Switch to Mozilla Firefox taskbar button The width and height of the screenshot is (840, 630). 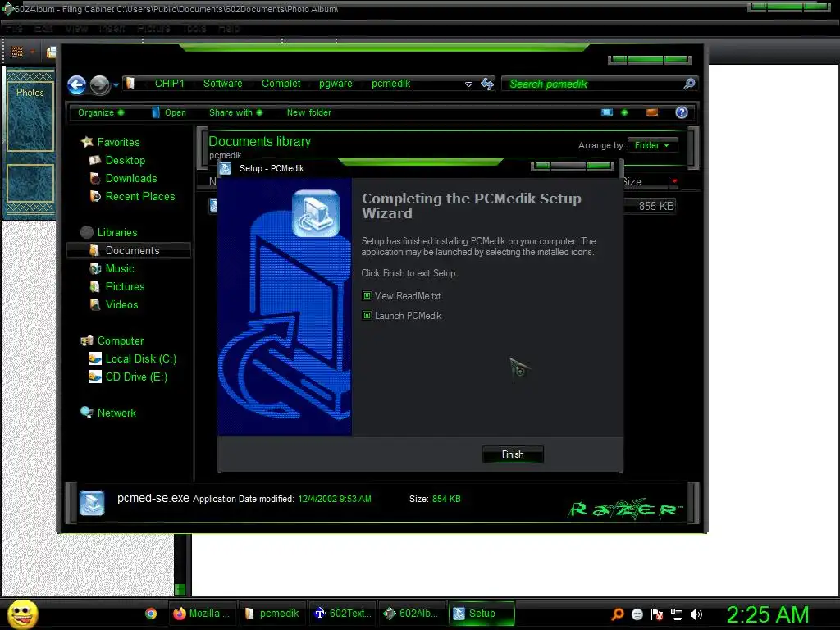(202, 614)
